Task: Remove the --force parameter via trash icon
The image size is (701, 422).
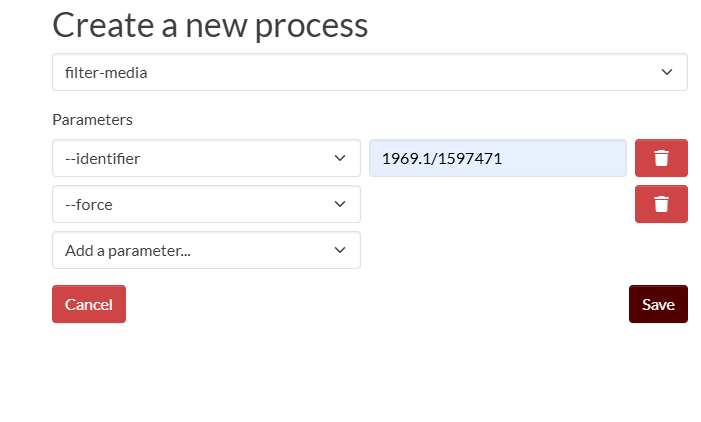Action: pos(661,204)
